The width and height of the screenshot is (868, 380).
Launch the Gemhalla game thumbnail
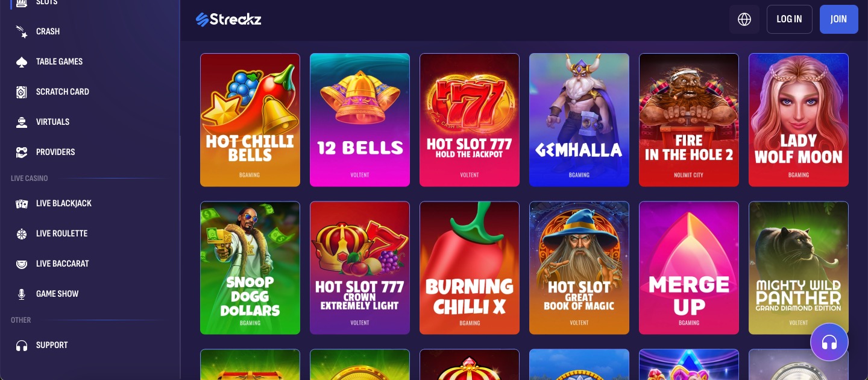coord(579,120)
